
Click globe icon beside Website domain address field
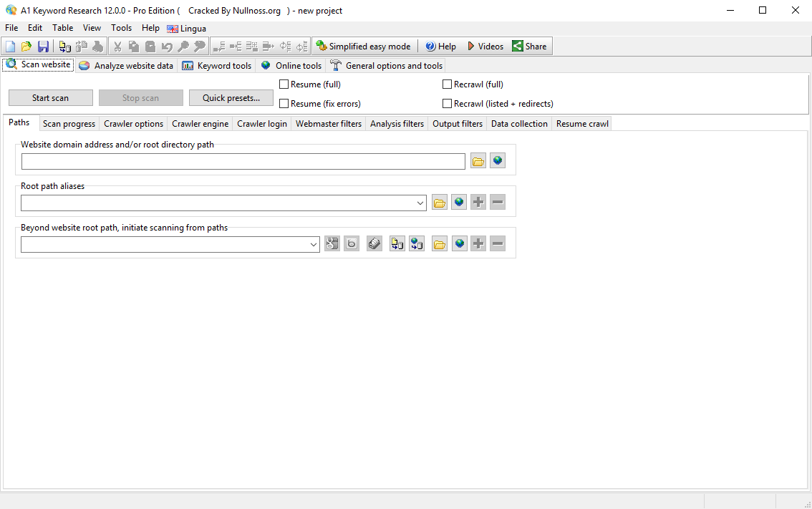coord(498,161)
